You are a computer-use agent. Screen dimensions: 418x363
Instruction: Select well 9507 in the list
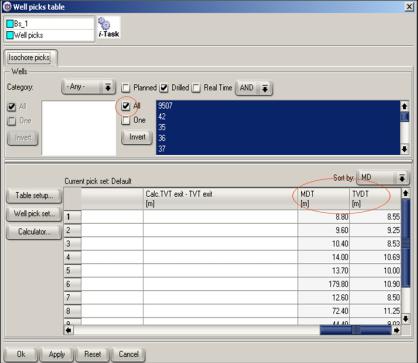[x=278, y=106]
